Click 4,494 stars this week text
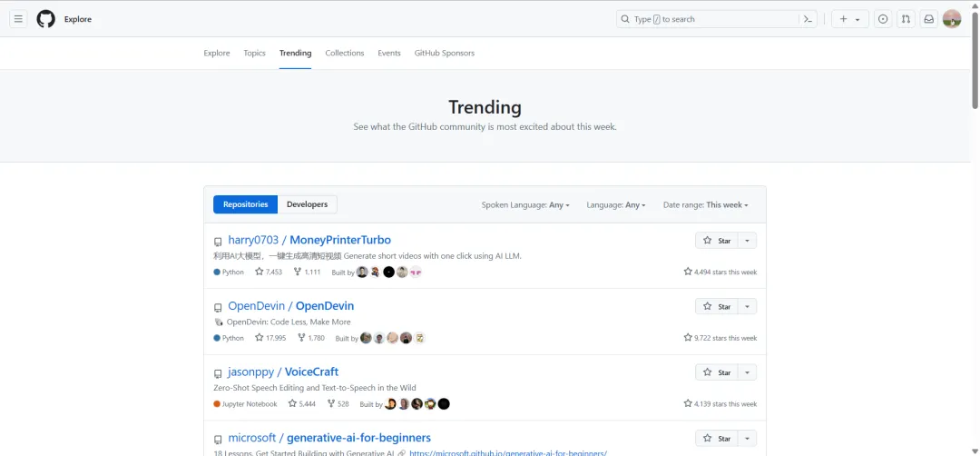Screen dimensions: 980x456 [720, 273]
